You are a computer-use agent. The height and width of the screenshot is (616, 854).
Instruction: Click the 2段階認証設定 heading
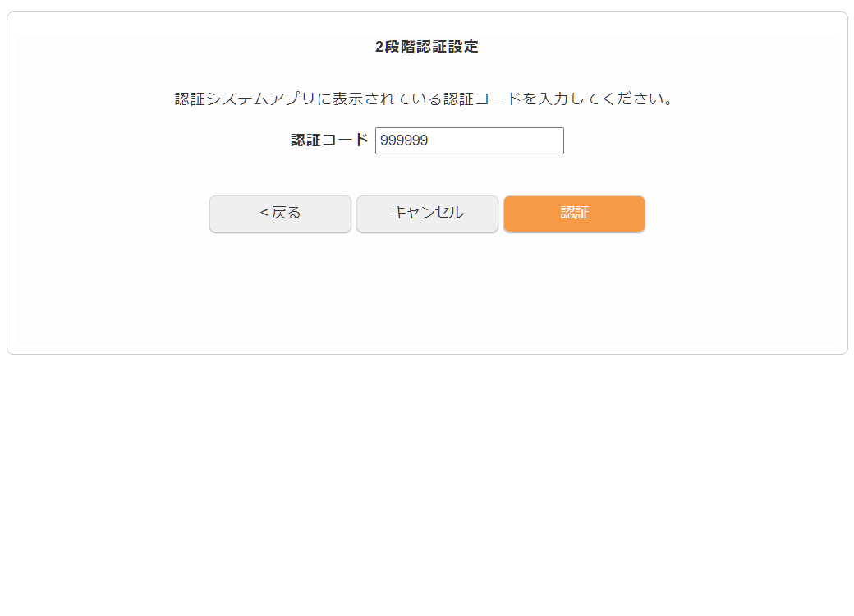pos(426,47)
